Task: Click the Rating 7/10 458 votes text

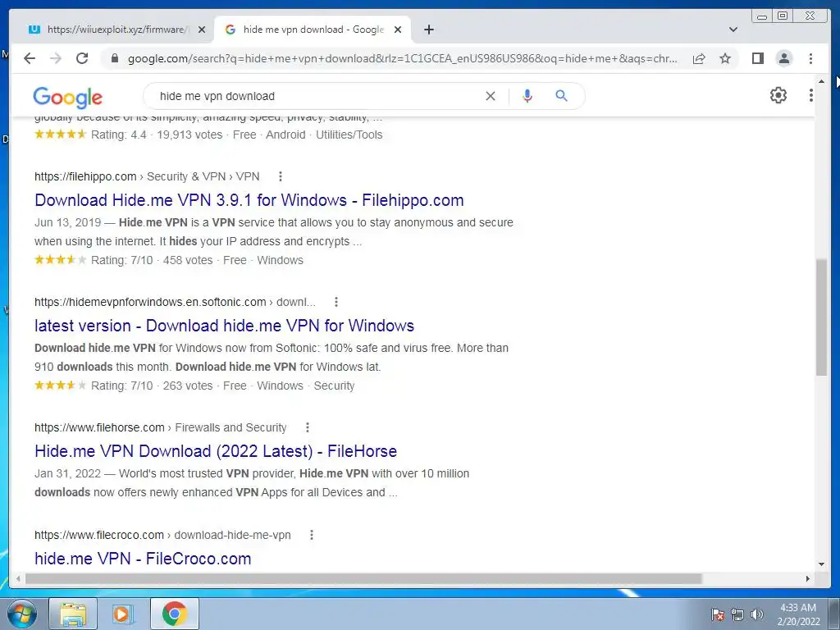Action: 152,260
